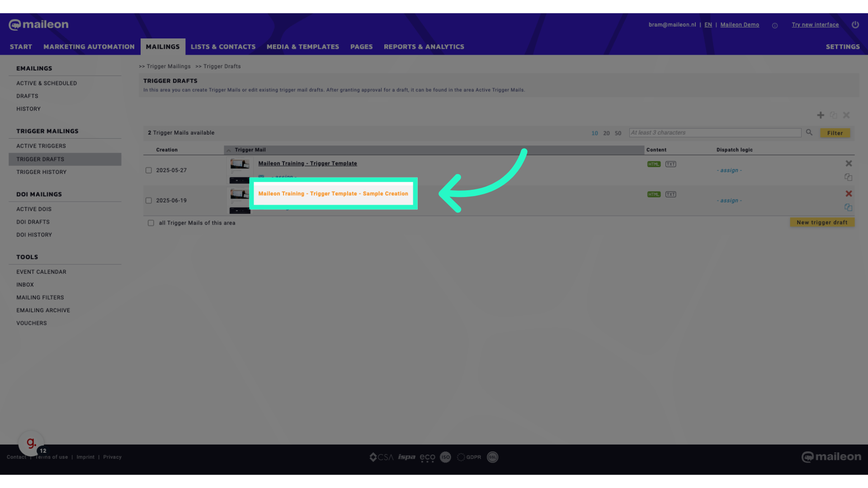
Task: Duplicate the Sample Creation draft with copy icon
Action: click(848, 207)
